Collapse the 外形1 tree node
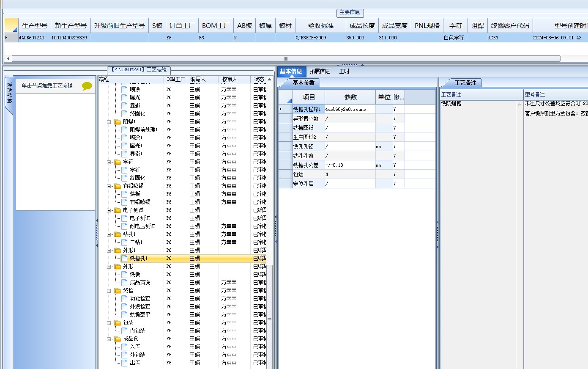 (109, 251)
